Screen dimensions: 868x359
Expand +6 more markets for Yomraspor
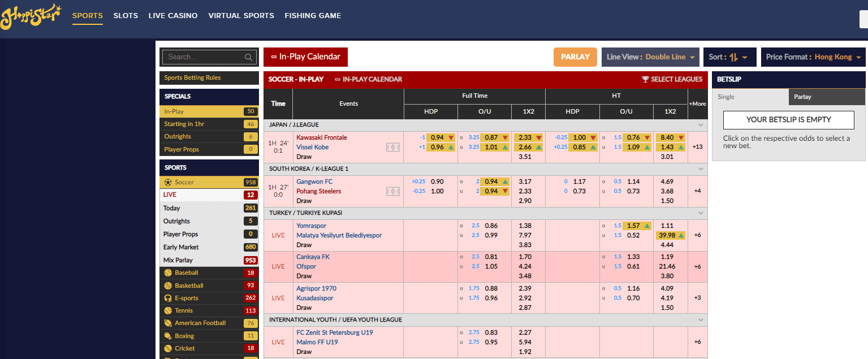point(697,235)
